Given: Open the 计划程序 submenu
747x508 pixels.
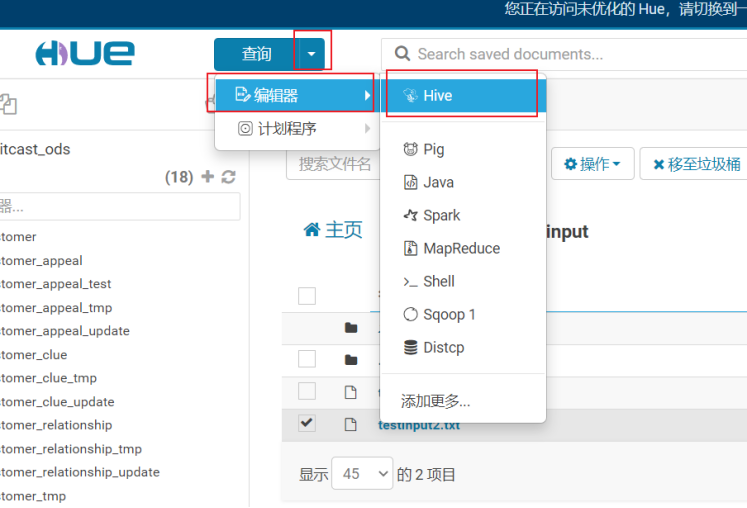Looking at the screenshot, I should [296, 129].
